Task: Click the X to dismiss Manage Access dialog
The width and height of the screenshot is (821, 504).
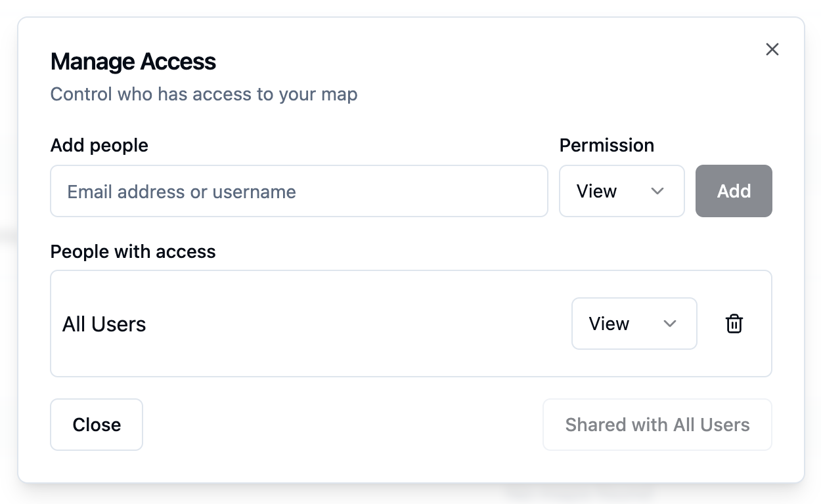Action: 772,49
